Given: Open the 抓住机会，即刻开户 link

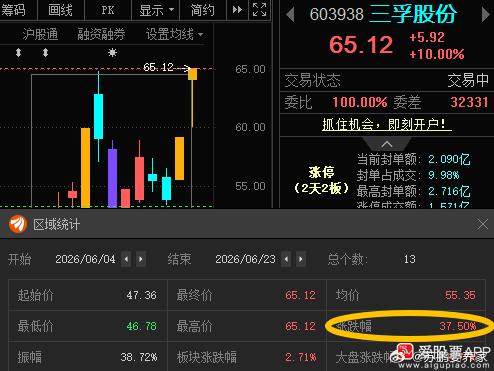Looking at the screenshot, I should click(387, 125).
